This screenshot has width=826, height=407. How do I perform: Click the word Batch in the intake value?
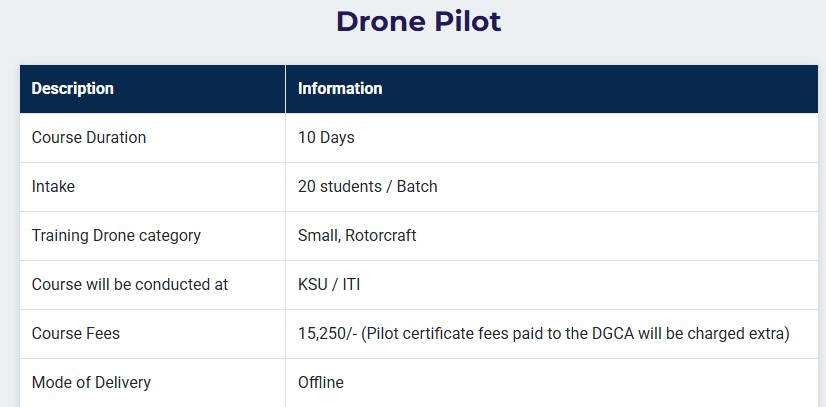pos(417,187)
